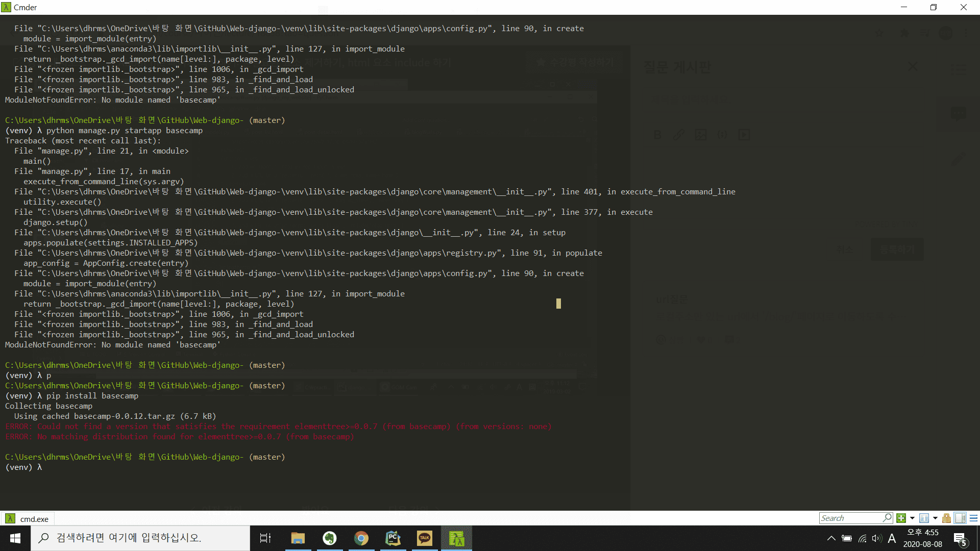Click the Windows taskbar search box
The height and width of the screenshot is (551, 980).
point(140,538)
